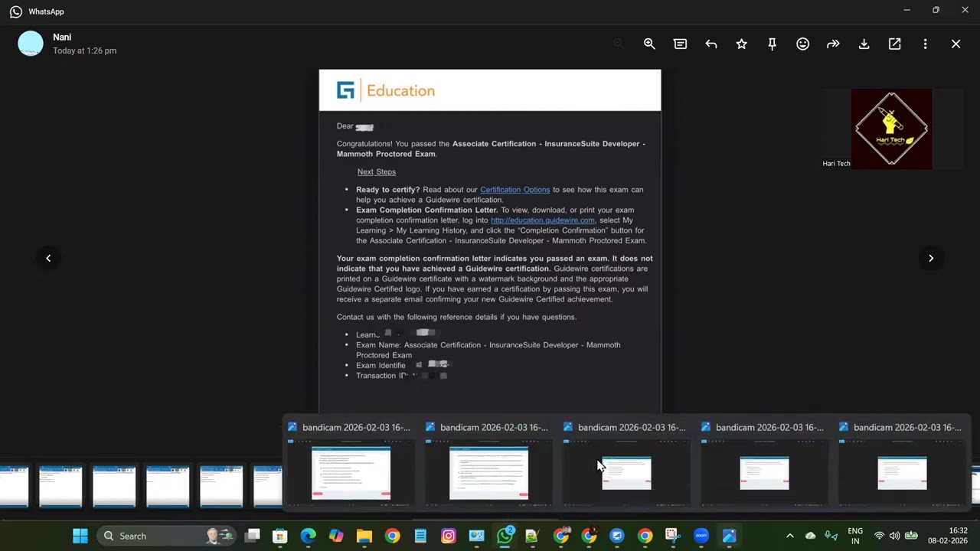Open the three-dot more options menu
The image size is (980, 551).
(x=925, y=44)
